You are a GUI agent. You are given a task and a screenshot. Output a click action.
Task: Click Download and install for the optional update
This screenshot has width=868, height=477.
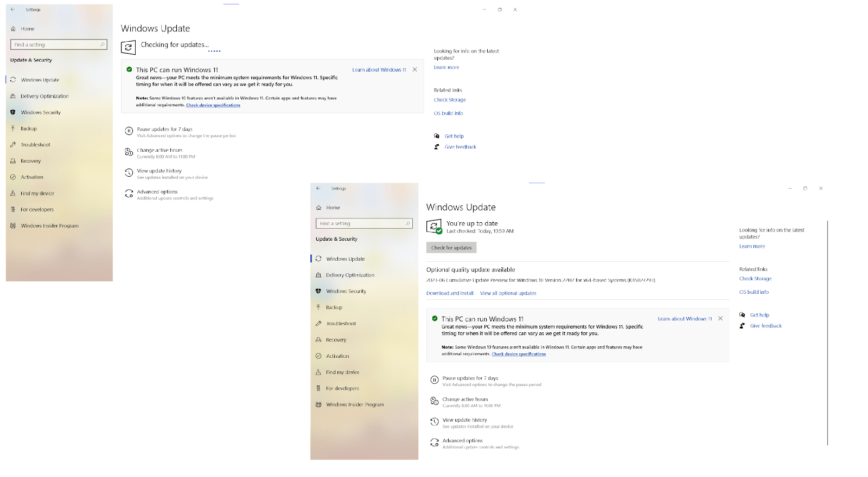point(450,293)
